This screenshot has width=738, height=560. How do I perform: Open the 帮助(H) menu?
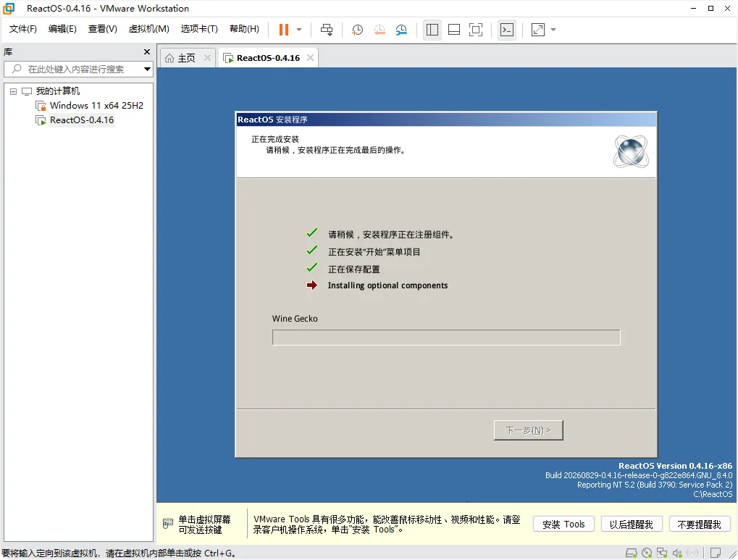(244, 29)
